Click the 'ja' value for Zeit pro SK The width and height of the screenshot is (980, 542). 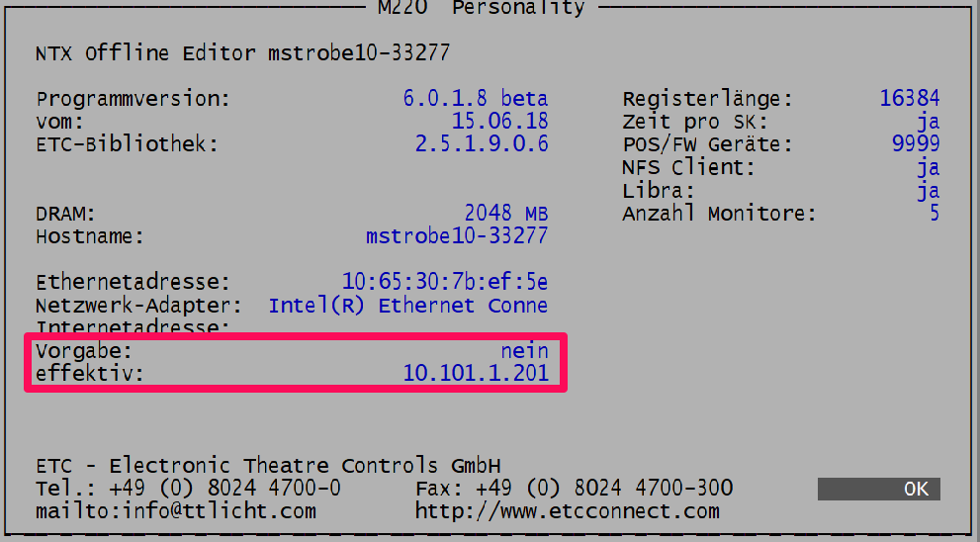click(x=927, y=122)
